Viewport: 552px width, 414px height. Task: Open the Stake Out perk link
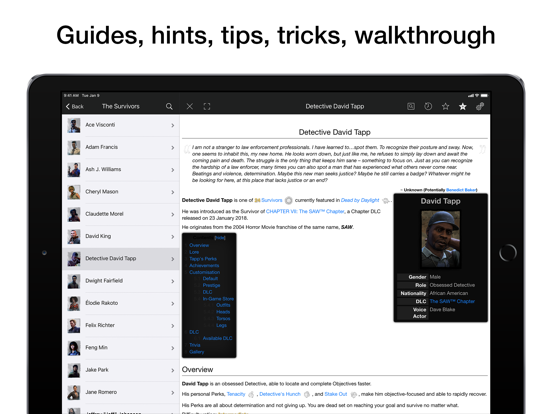click(335, 394)
